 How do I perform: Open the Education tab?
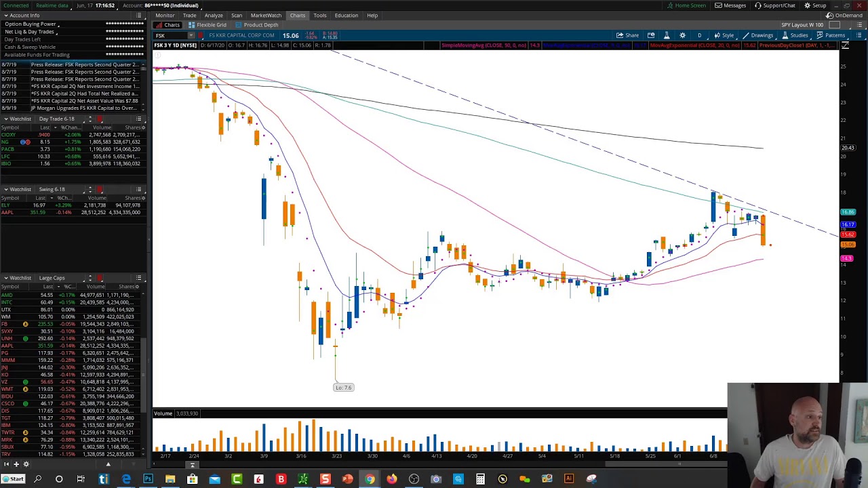click(x=346, y=15)
